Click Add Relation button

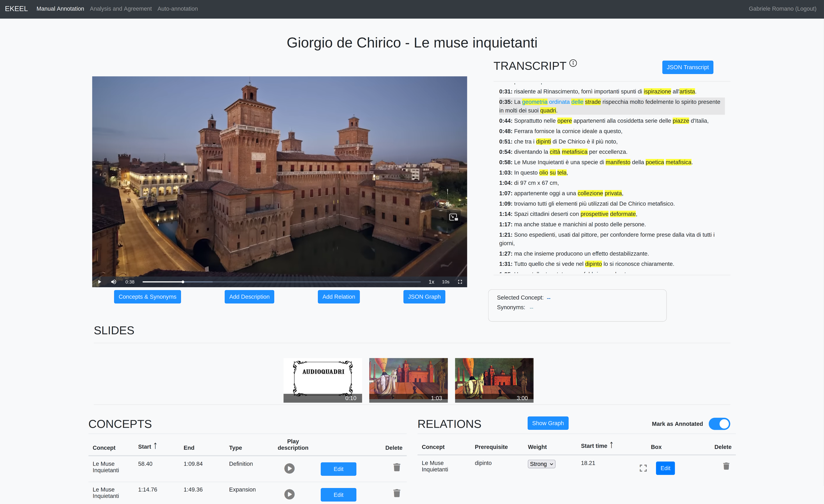(x=339, y=297)
